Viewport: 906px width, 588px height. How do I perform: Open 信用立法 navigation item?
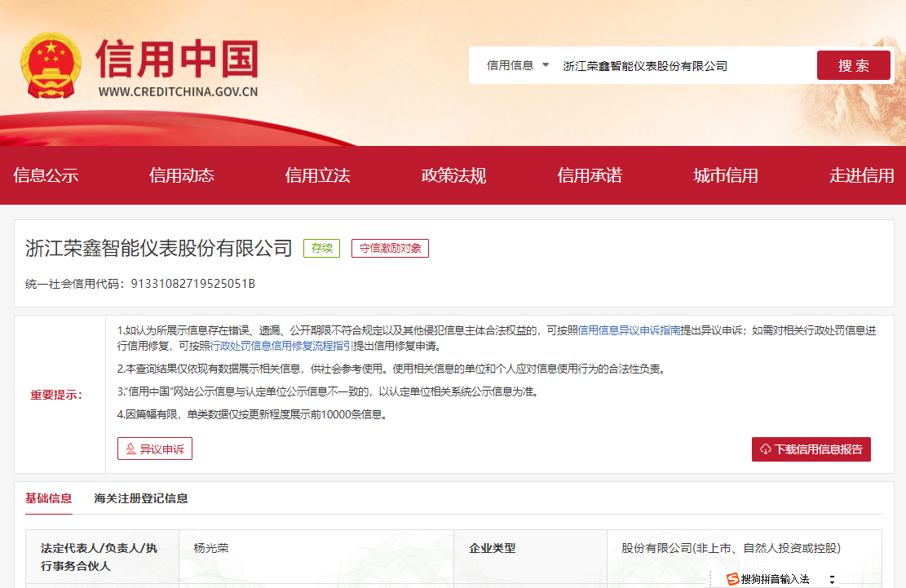click(317, 175)
